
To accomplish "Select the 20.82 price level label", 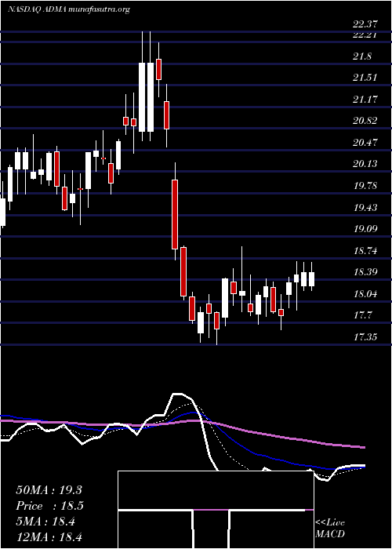I will click(x=365, y=121).
